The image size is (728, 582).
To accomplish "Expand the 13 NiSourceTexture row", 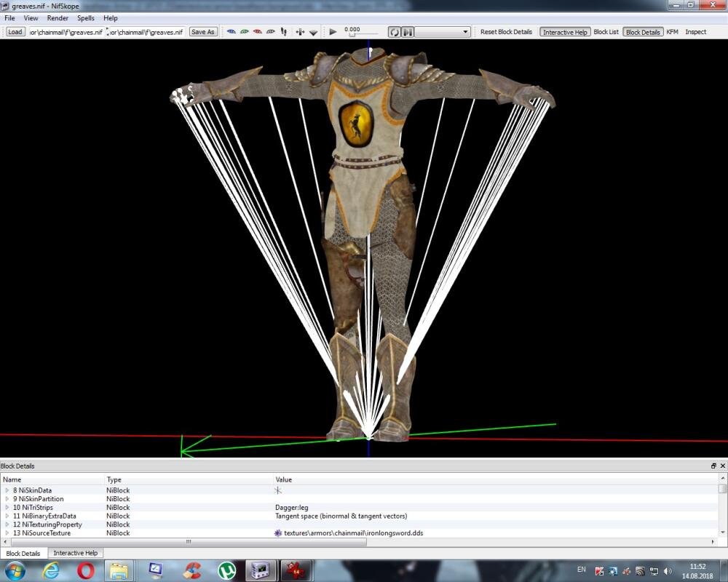I will click(x=7, y=533).
